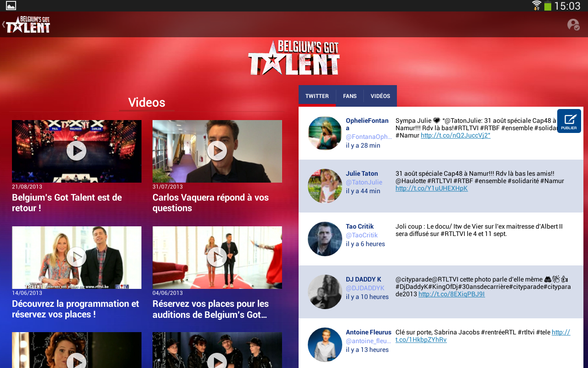Tap the gallery icon in the status bar
Viewport: 588px width, 368px height.
pyautogui.click(x=10, y=6)
